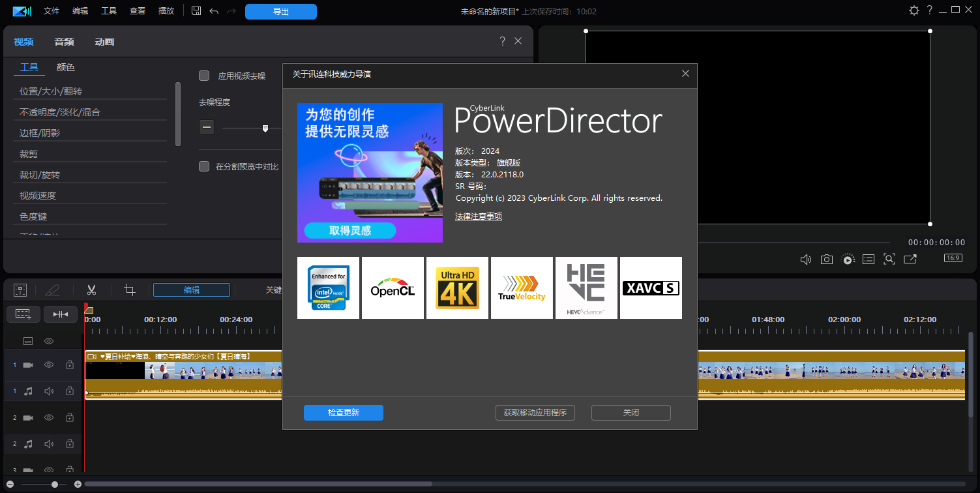This screenshot has height=493, width=980.
Task: Click the audio track 1 music note icon
Action: pos(28,391)
